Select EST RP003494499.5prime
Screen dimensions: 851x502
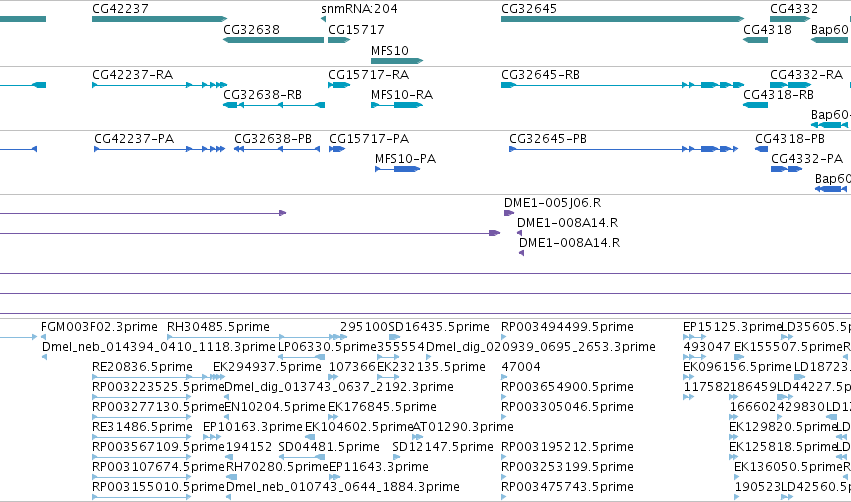coord(567,327)
